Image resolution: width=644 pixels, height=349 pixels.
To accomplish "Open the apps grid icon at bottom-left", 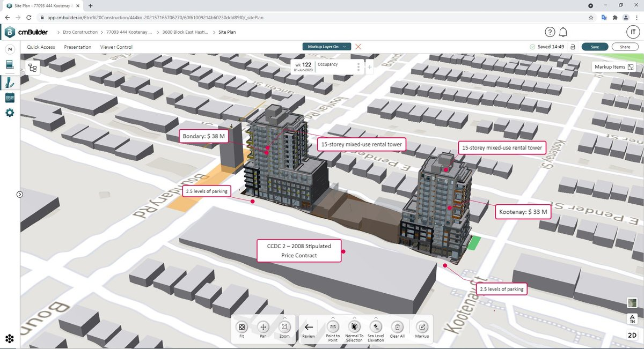I will pyautogui.click(x=10, y=338).
